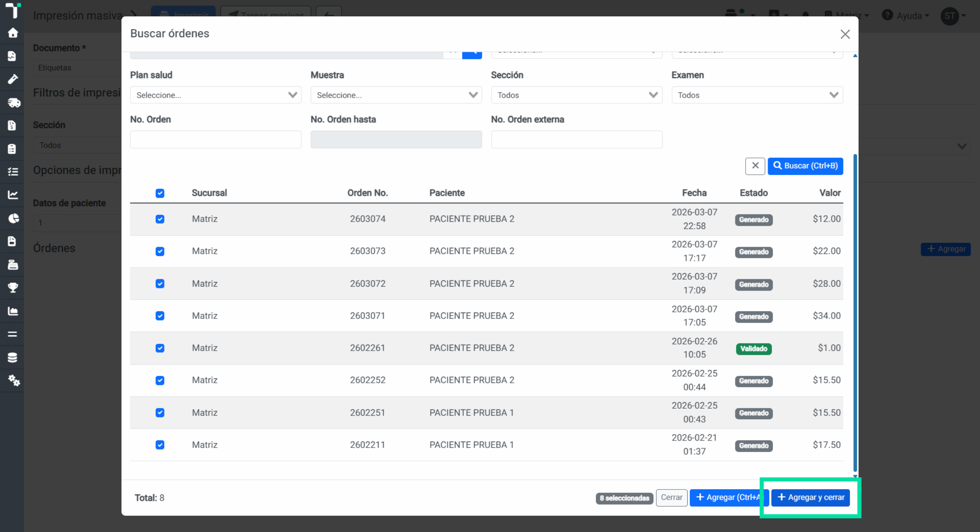980x532 pixels.
Task: Click the Fecha column header
Action: pyautogui.click(x=694, y=193)
